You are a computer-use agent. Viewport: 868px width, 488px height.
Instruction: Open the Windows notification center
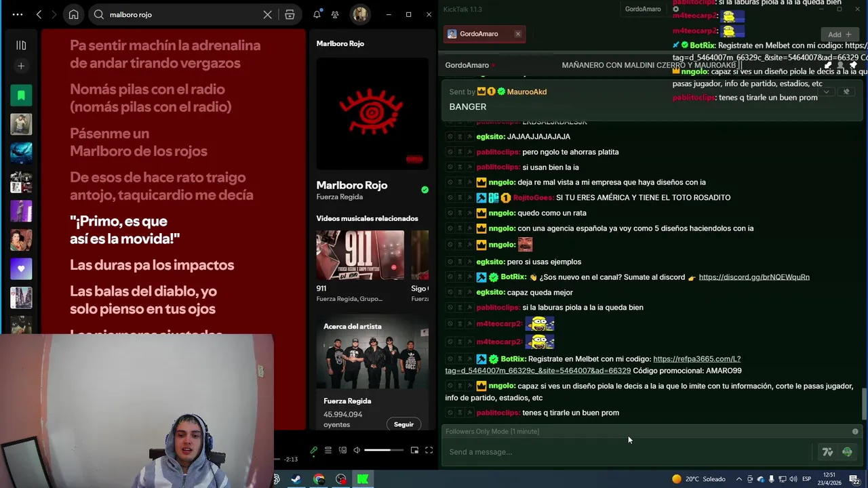tap(854, 479)
